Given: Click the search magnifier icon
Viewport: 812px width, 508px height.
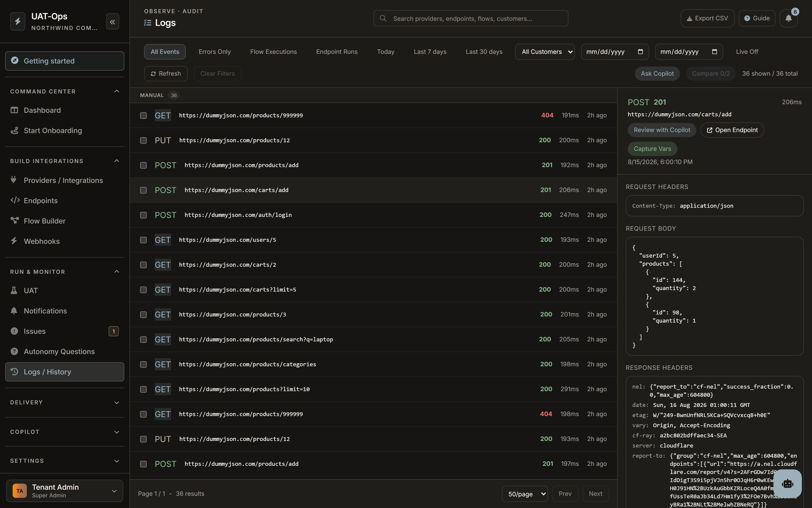Looking at the screenshot, I should (383, 19).
